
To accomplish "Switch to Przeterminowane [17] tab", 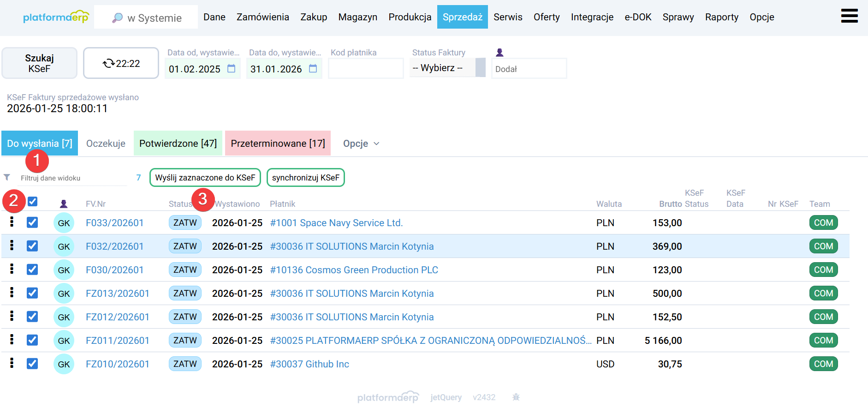I will [278, 143].
